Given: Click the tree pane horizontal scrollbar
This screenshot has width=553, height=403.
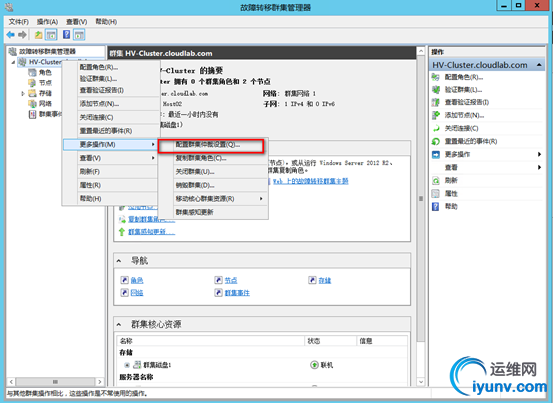Looking at the screenshot, I should pyautogui.click(x=55, y=382).
